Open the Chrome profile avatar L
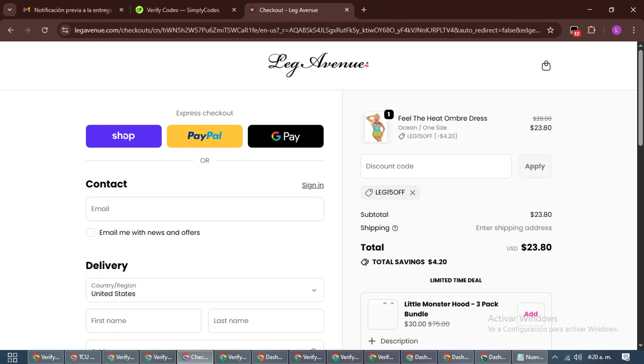Viewport: 644px width, 364px height. click(617, 30)
